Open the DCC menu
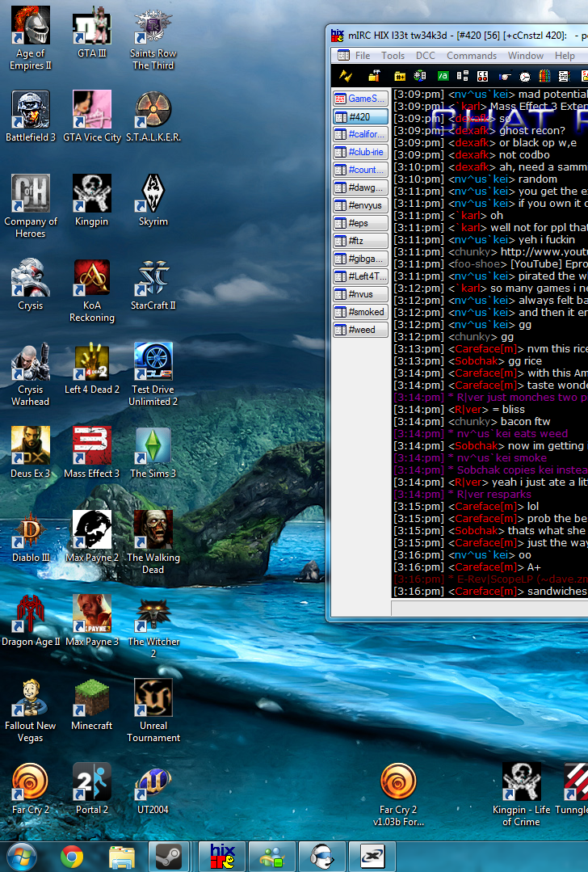Viewport: 588px width, 872px height. click(426, 56)
